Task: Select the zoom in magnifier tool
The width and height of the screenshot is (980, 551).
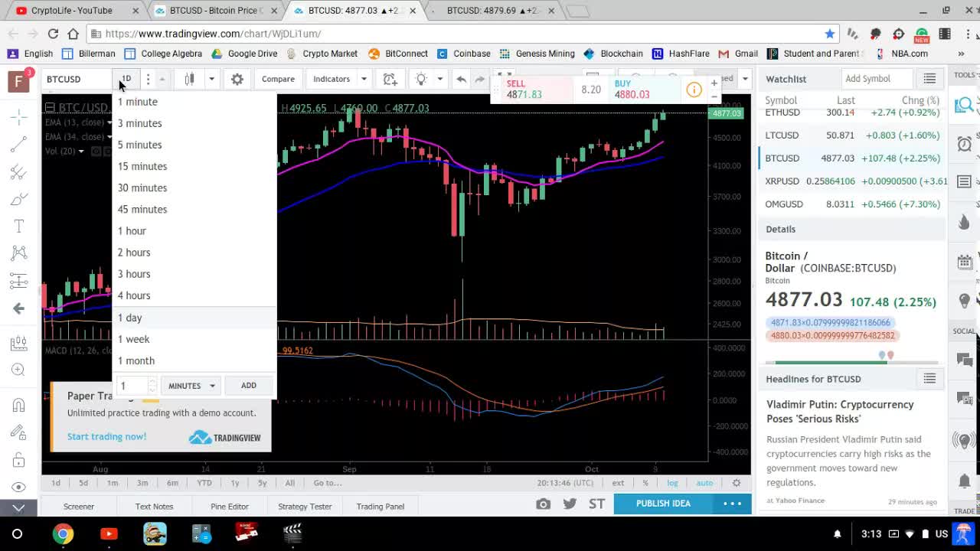Action: pyautogui.click(x=19, y=370)
